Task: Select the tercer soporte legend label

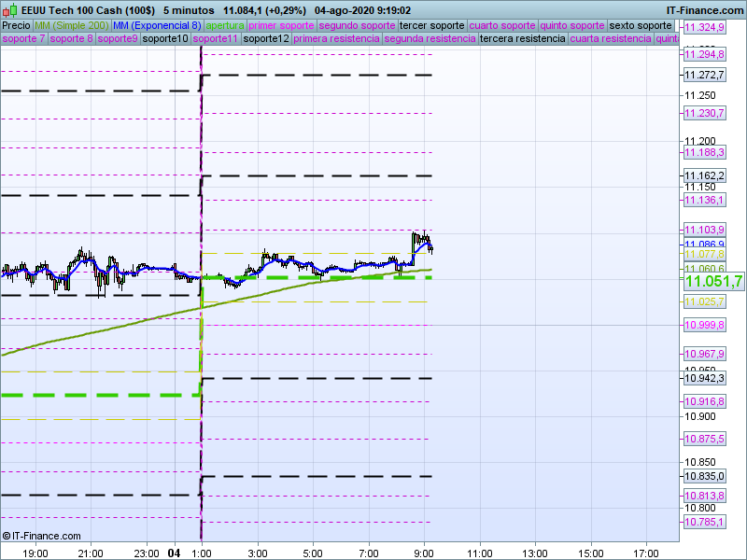Action: pyautogui.click(x=431, y=25)
